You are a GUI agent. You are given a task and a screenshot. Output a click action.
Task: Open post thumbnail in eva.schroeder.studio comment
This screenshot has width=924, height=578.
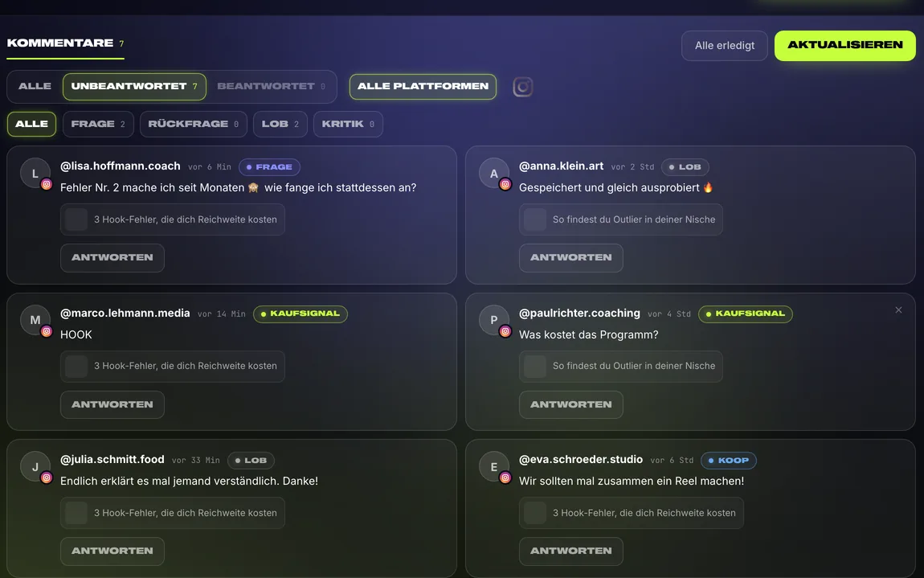click(x=534, y=513)
